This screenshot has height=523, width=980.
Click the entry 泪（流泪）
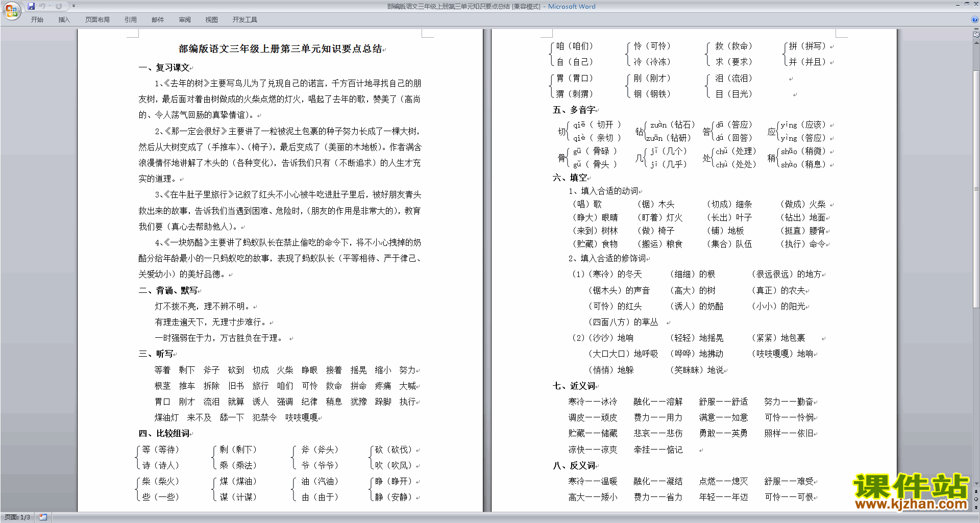pyautogui.click(x=734, y=78)
